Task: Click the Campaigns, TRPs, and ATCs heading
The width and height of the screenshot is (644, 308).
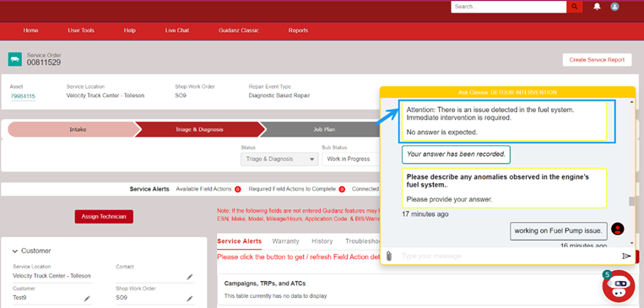Action: pyautogui.click(x=265, y=284)
